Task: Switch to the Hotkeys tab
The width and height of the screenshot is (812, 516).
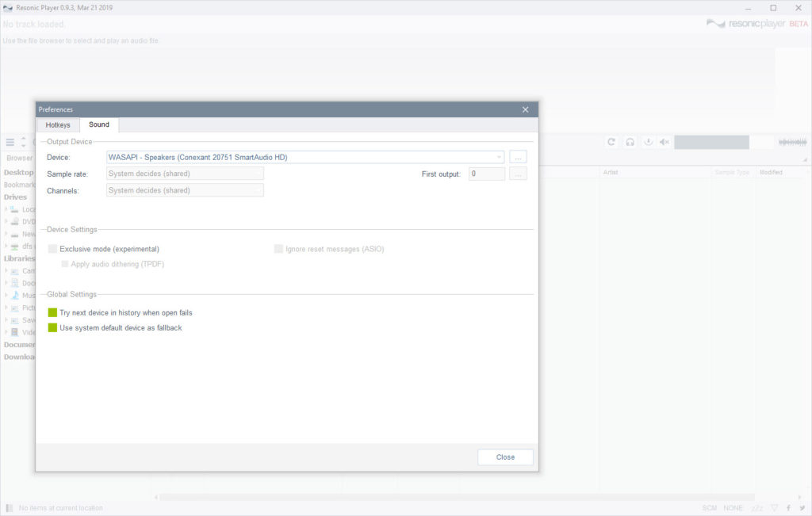Action: (x=58, y=125)
